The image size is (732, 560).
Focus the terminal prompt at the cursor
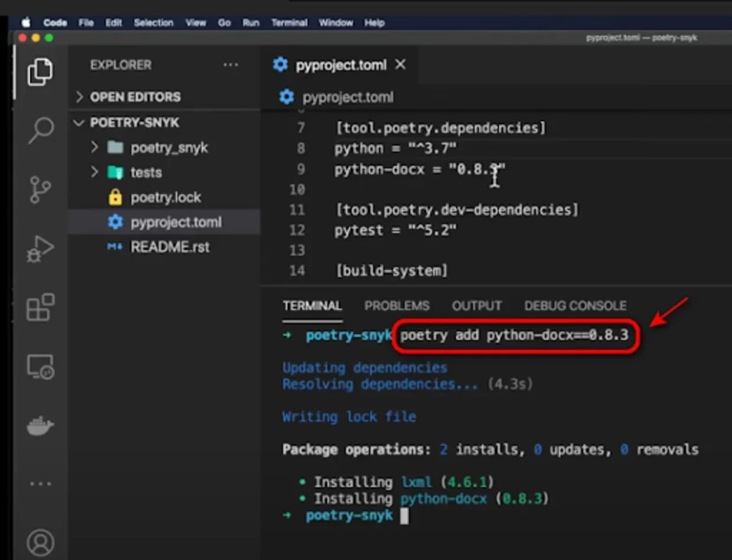click(404, 515)
